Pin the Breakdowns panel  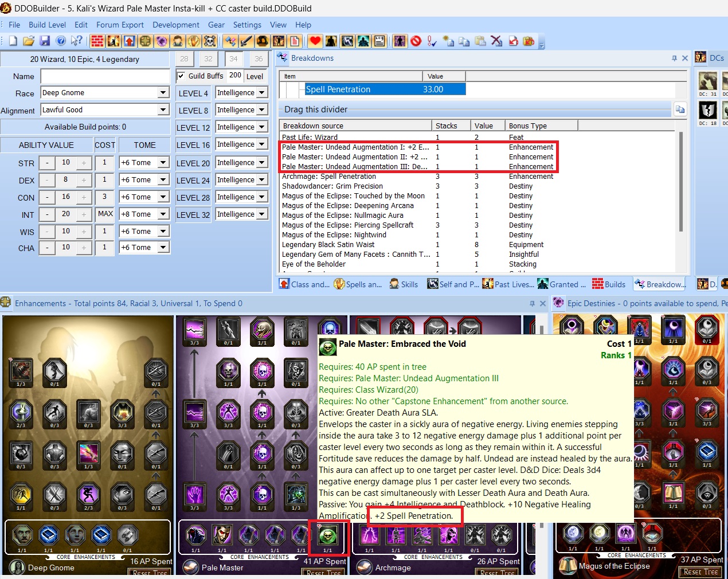tap(674, 58)
